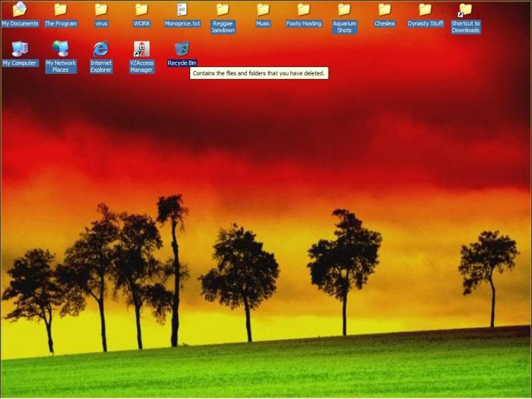Viewport: 532px width, 399px height.
Task: Click the Recycle Bin description tooltip
Action: tap(259, 73)
